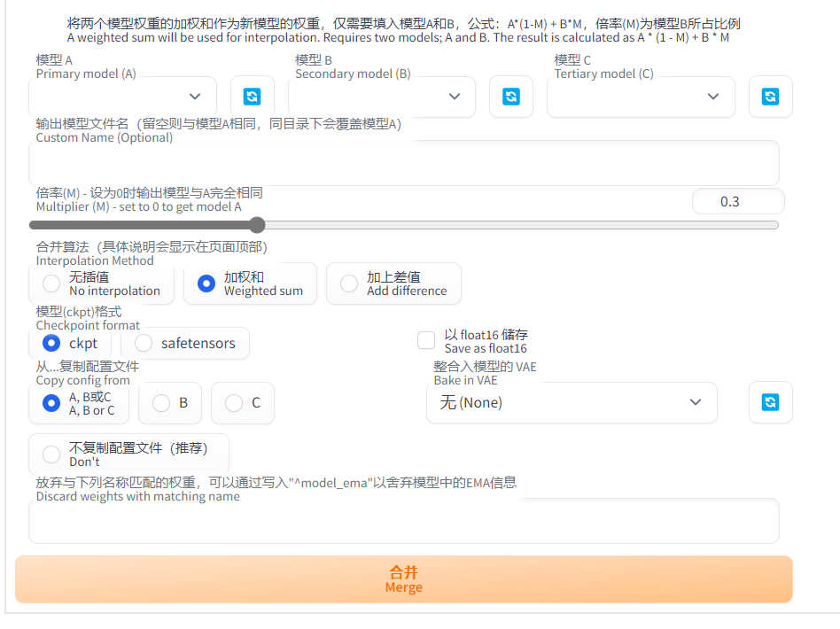
Task: Copy config from model B
Action: (x=161, y=403)
